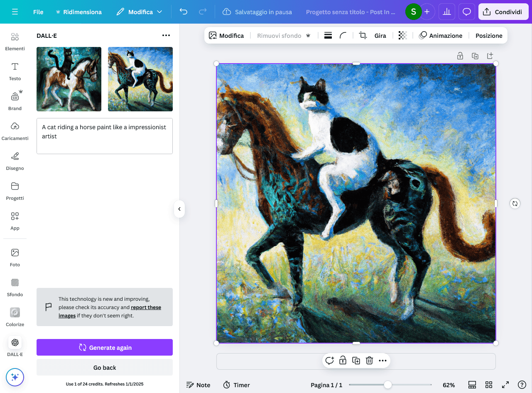Viewport: 532px width, 393px height.
Task: Collapse the side panel with chevron
Action: (179, 209)
